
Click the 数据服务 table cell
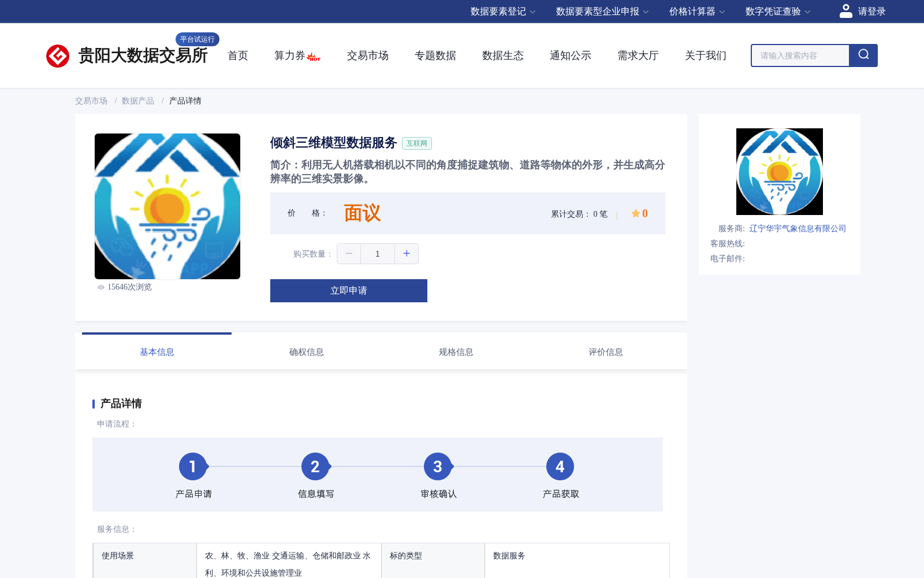[577, 561]
